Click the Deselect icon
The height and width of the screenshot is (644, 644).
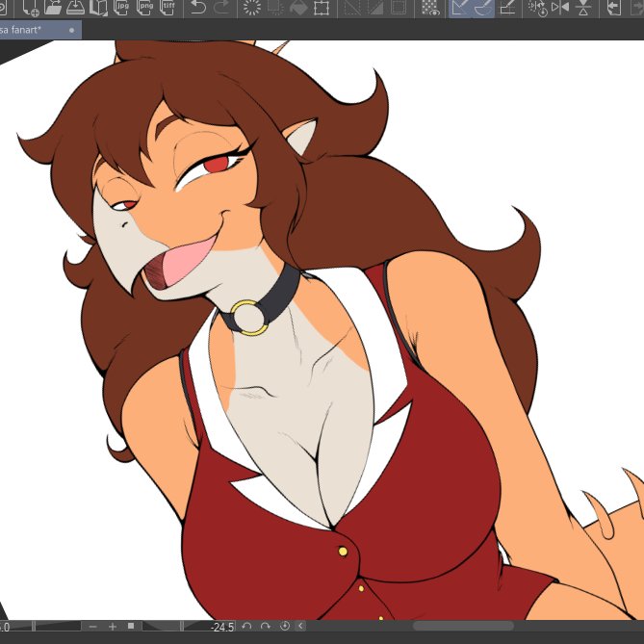(352, 8)
